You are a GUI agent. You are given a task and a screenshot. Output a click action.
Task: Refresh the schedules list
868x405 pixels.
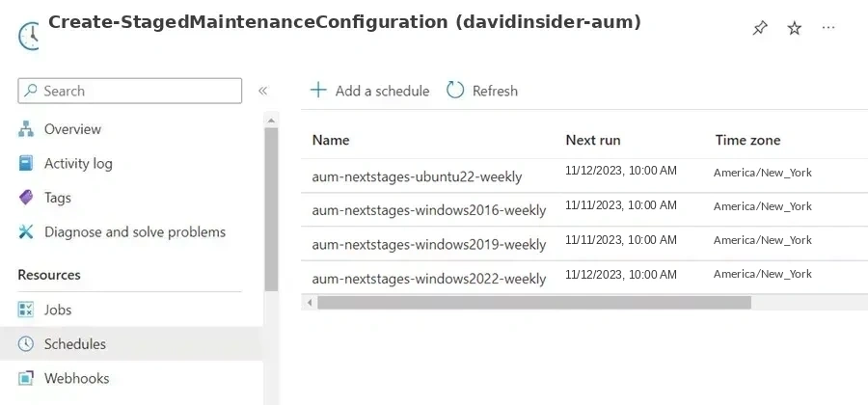point(482,91)
